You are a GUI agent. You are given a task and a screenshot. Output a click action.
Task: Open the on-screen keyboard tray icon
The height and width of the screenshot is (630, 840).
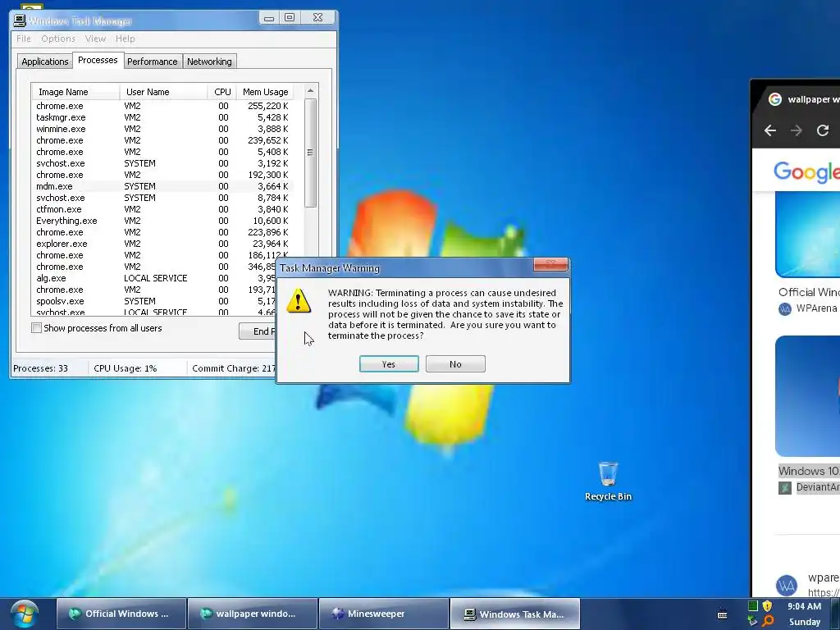722,614
